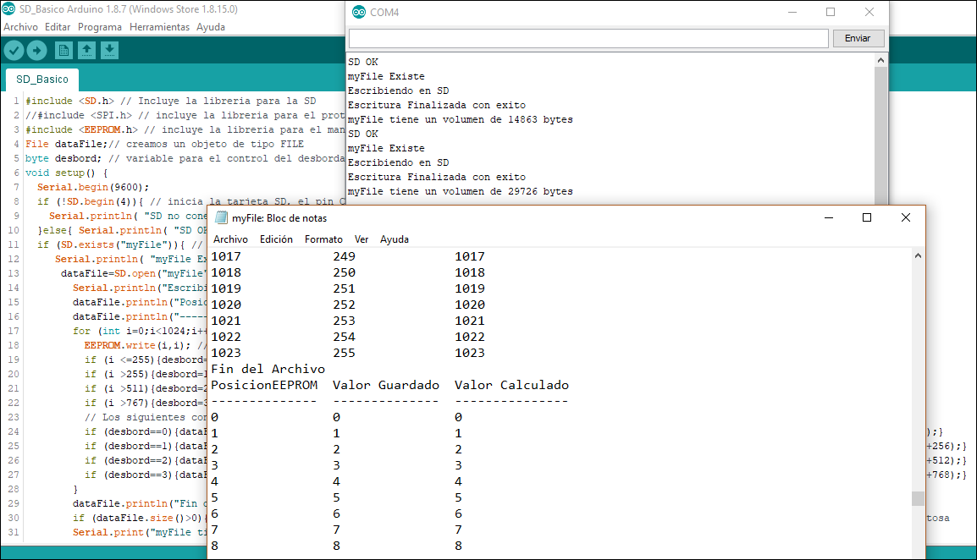The image size is (977, 560).
Task: Maximize the COM4 serial monitor window
Action: click(x=831, y=12)
